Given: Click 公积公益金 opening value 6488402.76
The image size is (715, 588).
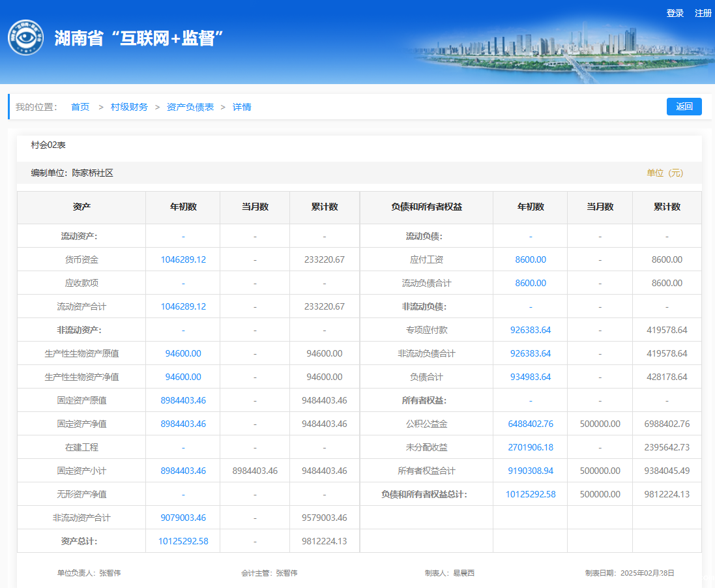Looking at the screenshot, I should [x=531, y=424].
